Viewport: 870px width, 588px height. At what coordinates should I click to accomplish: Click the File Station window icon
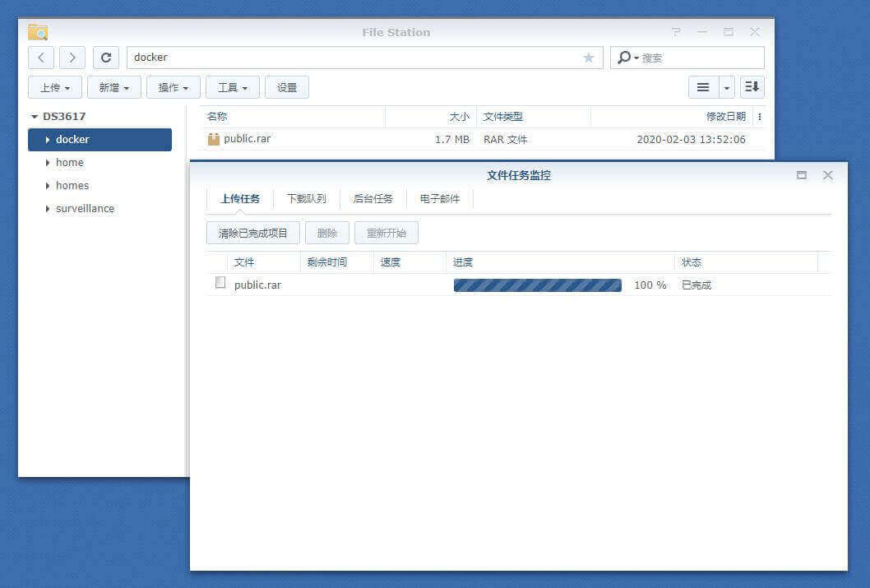click(x=37, y=32)
